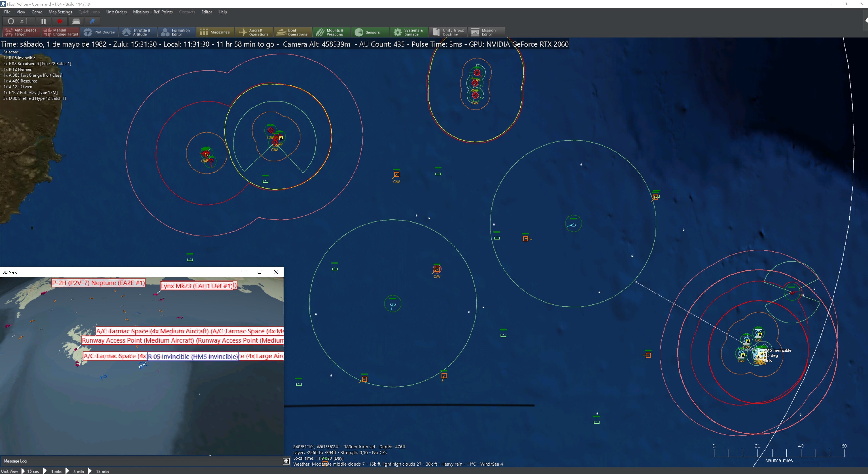
Task: Open the Systems & Damage panel
Action: click(409, 32)
